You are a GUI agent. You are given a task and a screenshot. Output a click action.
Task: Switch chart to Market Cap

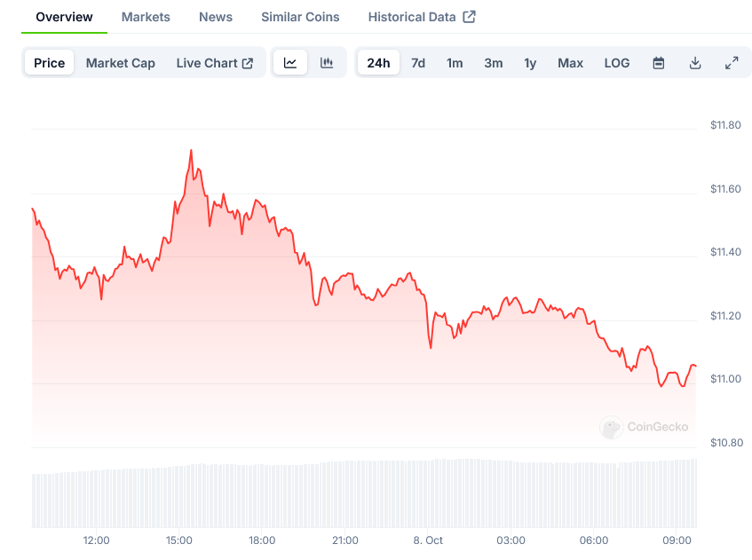tap(121, 63)
